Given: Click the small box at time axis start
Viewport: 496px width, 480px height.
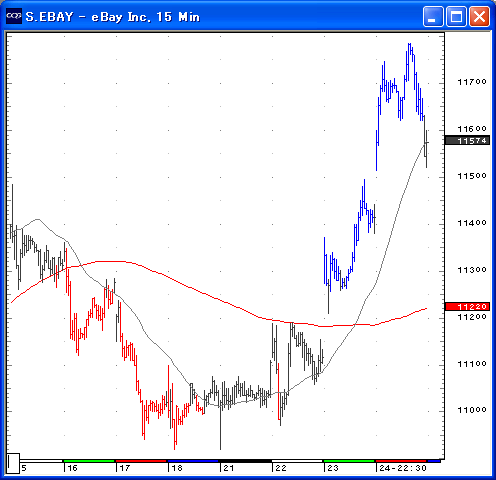Looking at the screenshot, I should (13, 463).
